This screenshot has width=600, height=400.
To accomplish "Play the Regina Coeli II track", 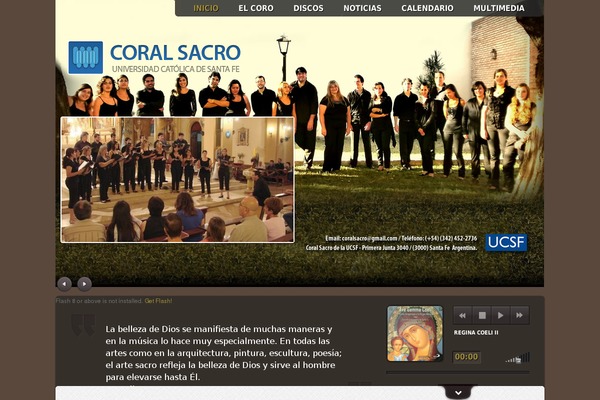I will pos(501,315).
